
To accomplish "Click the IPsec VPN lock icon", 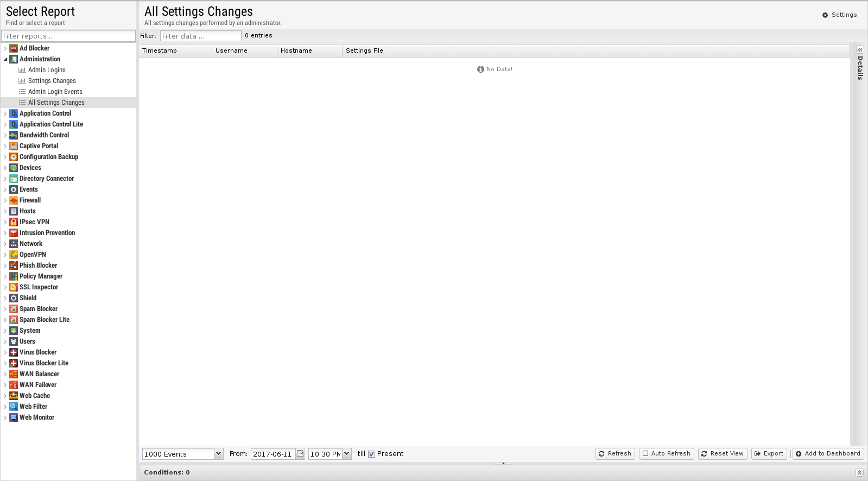I will click(x=14, y=222).
